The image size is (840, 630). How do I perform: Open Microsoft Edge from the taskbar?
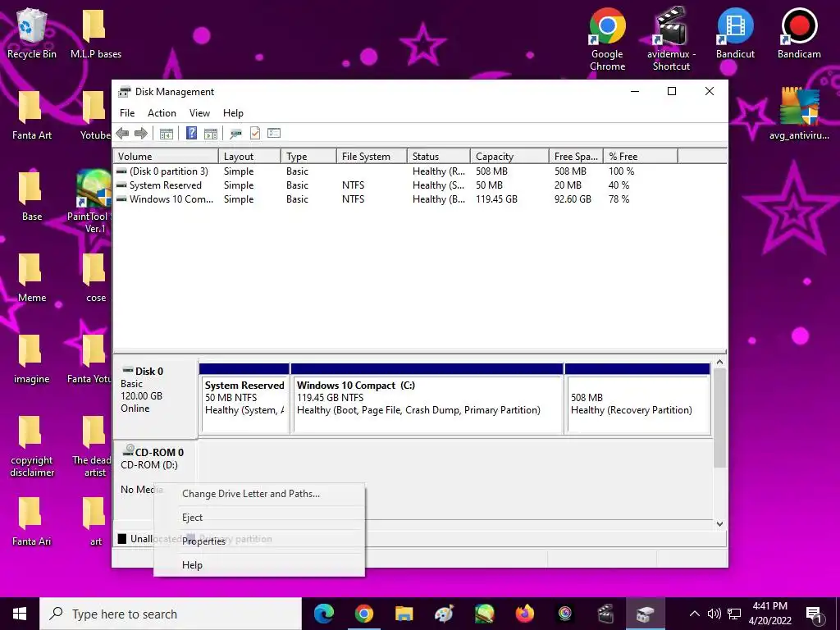pos(323,614)
